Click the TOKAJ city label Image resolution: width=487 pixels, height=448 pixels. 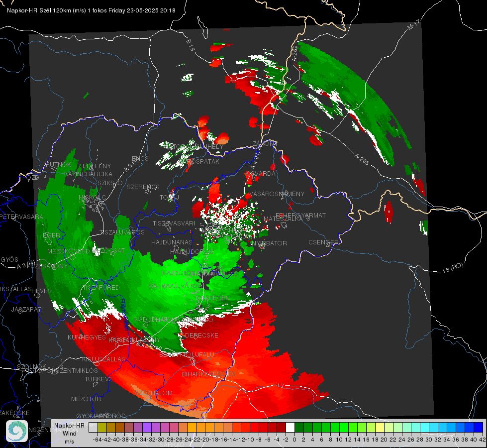point(169,198)
